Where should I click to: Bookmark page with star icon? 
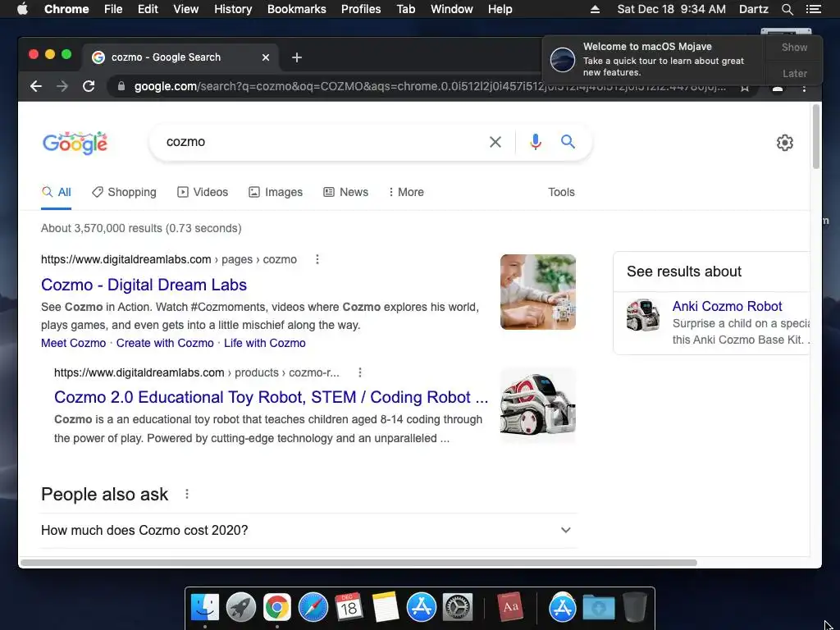(x=745, y=88)
